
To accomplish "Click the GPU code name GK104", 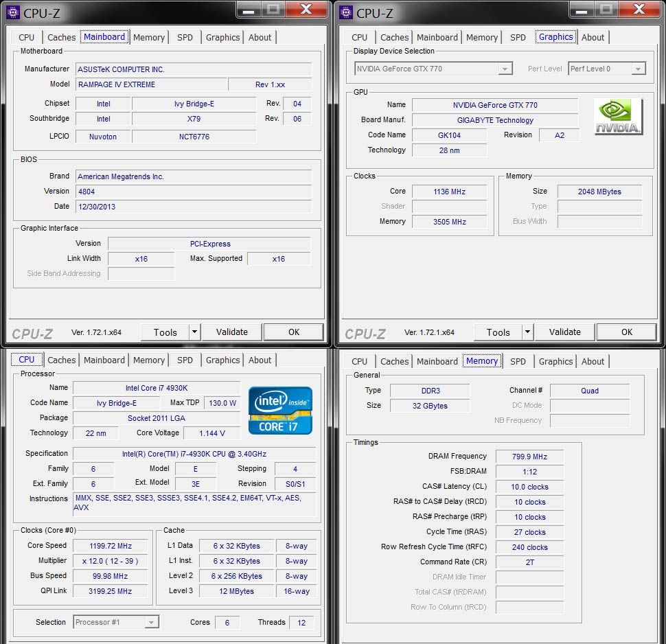I will (x=450, y=135).
